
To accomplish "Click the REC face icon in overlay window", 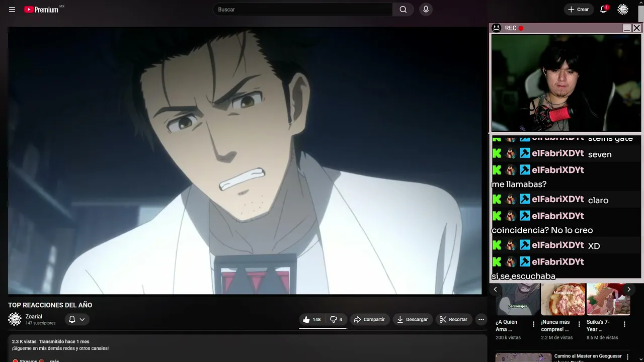I will tap(496, 28).
